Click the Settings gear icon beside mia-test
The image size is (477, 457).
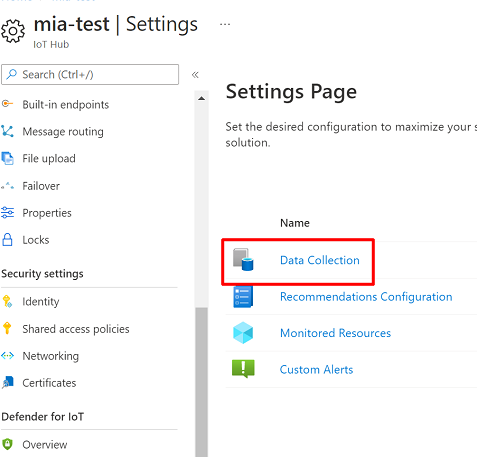[x=13, y=31]
